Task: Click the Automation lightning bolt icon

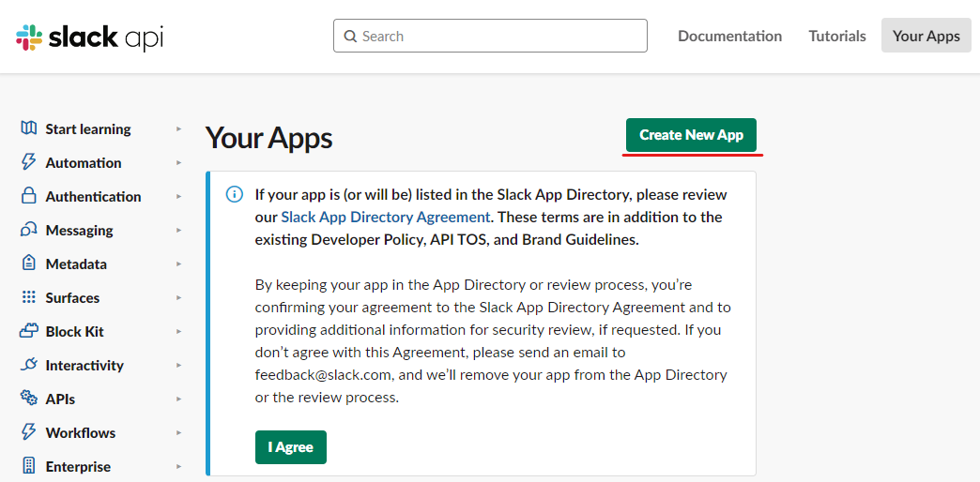Action: pyautogui.click(x=29, y=162)
